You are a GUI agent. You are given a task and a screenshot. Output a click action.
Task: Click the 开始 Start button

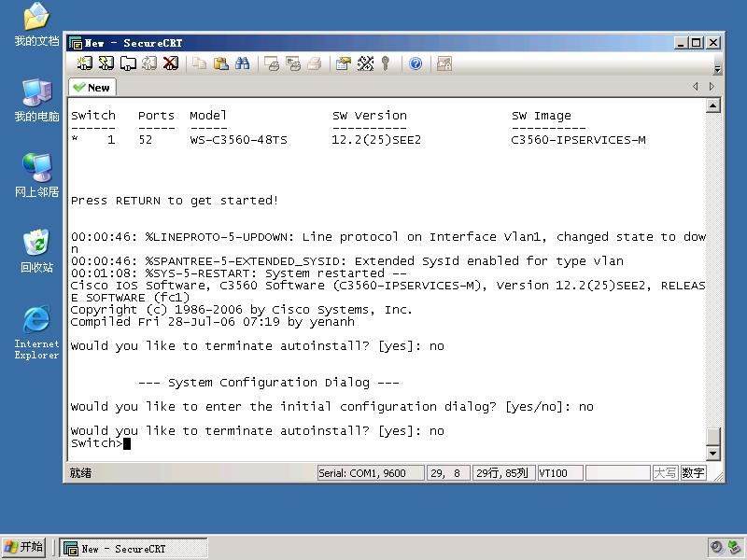[x=24, y=547]
